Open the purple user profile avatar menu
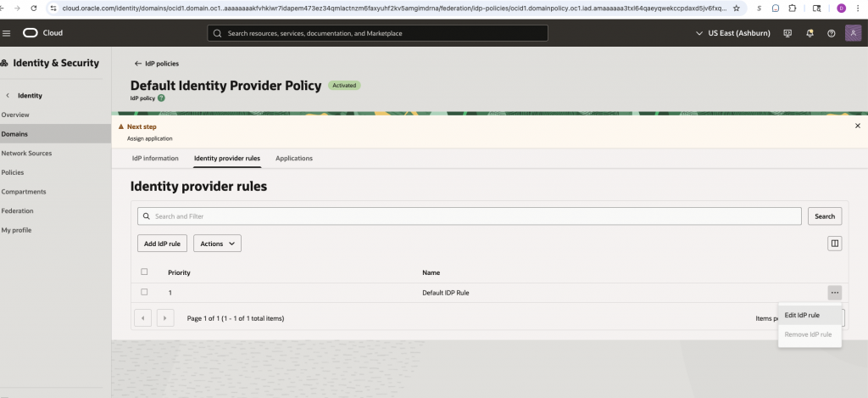Image resolution: width=868 pixels, height=398 pixels. (853, 33)
